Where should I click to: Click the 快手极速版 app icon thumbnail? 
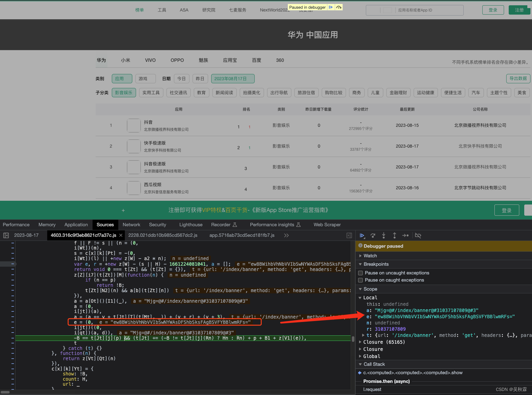coord(134,146)
